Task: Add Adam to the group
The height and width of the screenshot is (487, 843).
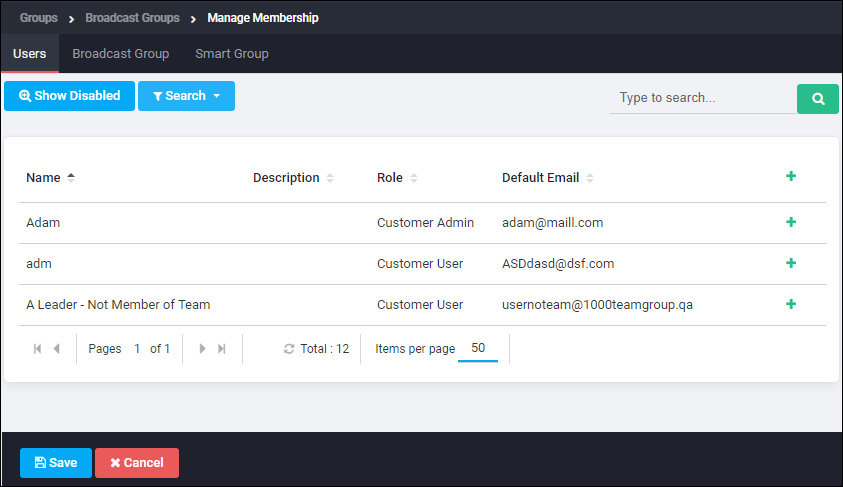Action: (790, 222)
